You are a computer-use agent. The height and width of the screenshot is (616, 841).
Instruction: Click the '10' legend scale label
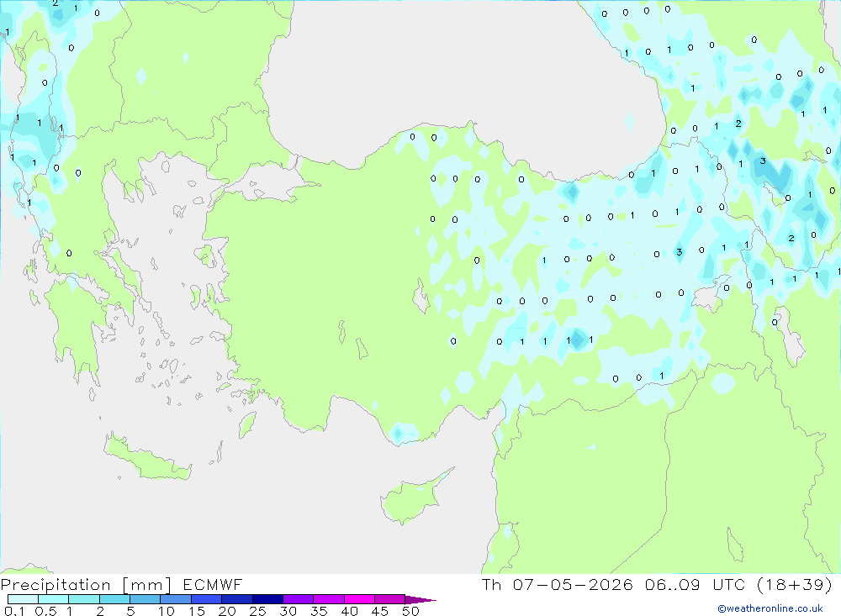tap(167, 611)
